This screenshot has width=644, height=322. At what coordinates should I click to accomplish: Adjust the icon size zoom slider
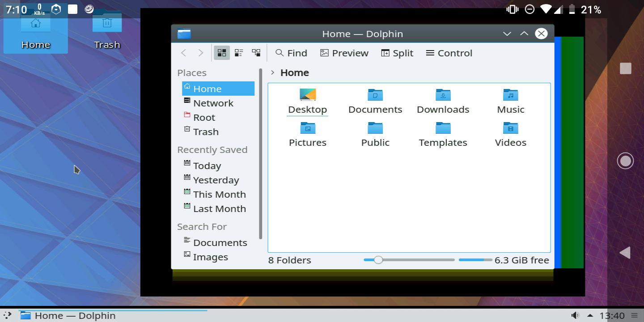tap(378, 260)
